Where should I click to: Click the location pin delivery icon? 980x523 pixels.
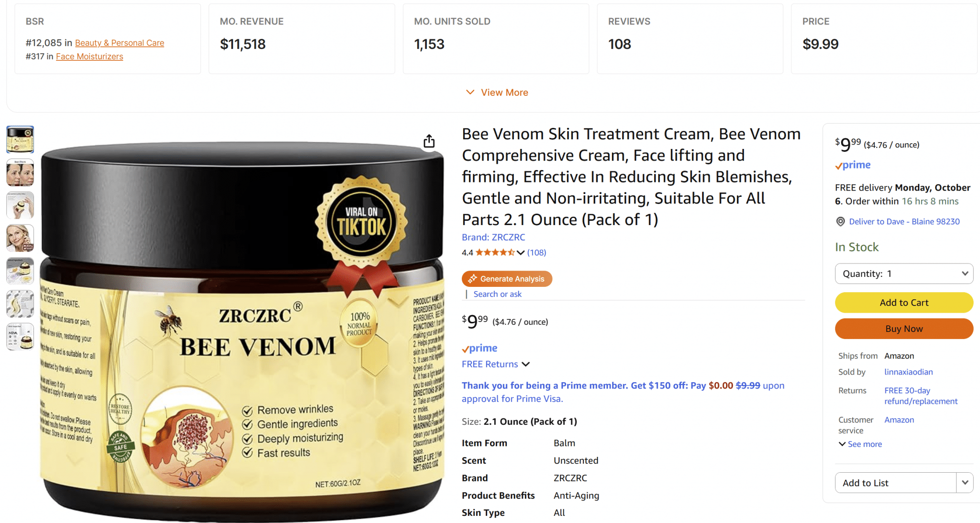coord(840,221)
